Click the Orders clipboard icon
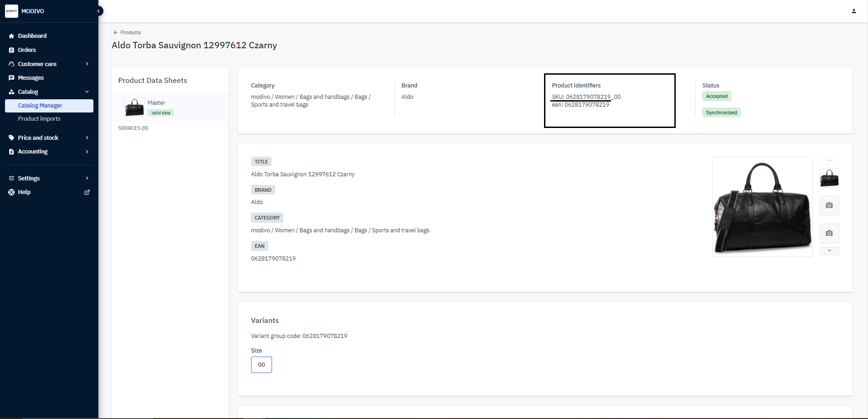The image size is (868, 419). click(x=11, y=50)
